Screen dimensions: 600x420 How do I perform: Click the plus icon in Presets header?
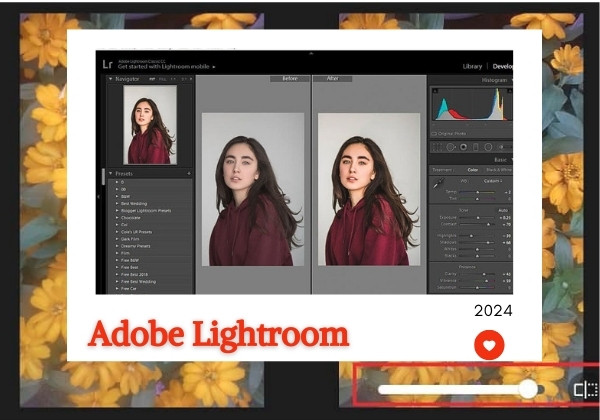tap(189, 173)
